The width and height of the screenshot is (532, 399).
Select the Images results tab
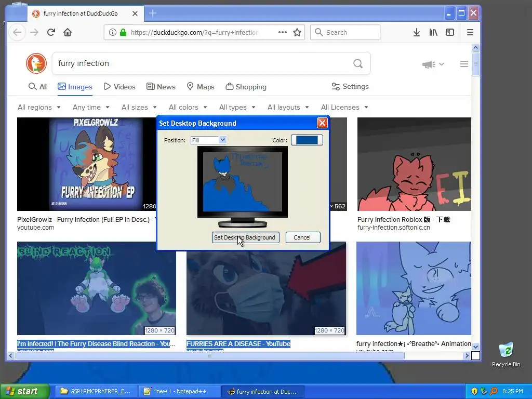point(75,87)
